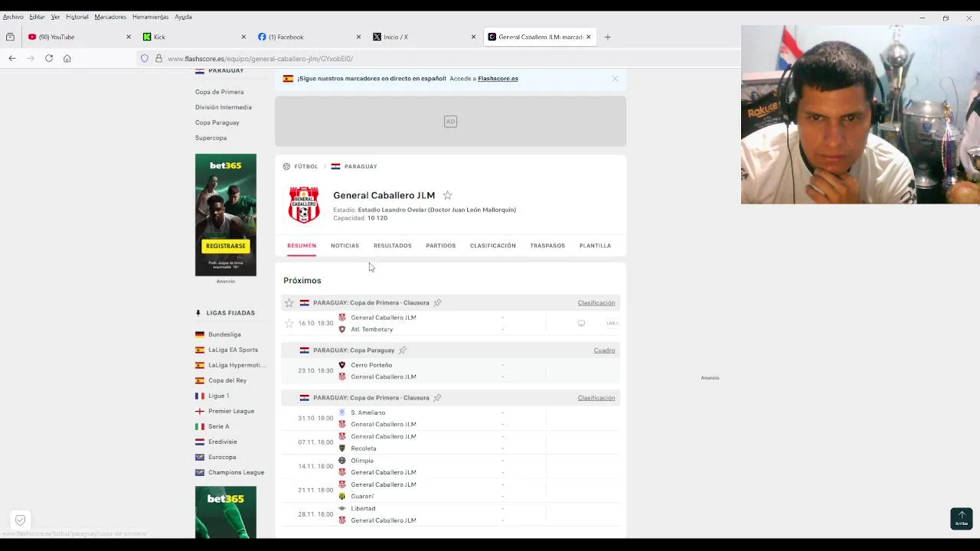
Task: Reload the page with refresh icon
Action: [49, 58]
